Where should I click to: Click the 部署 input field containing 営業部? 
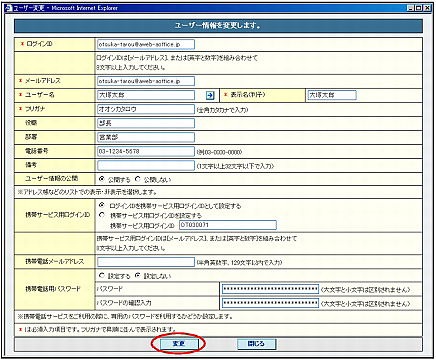point(146,137)
